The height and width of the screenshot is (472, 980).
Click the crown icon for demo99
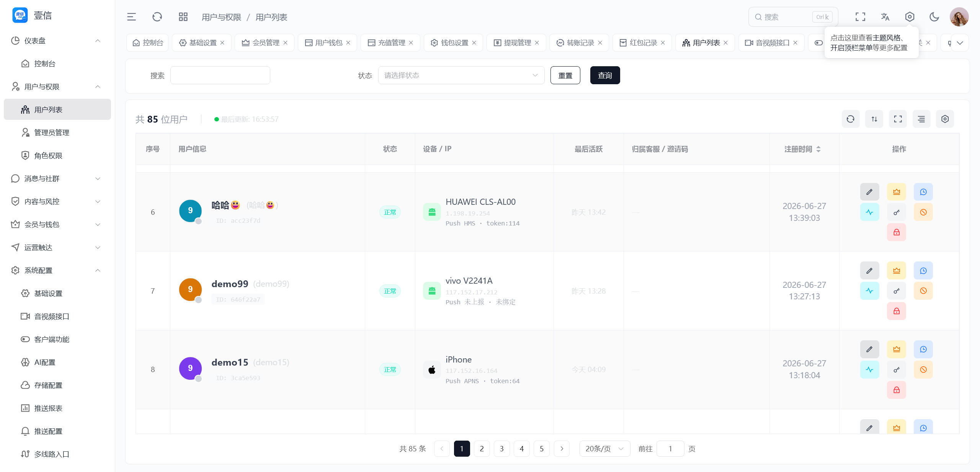point(897,271)
